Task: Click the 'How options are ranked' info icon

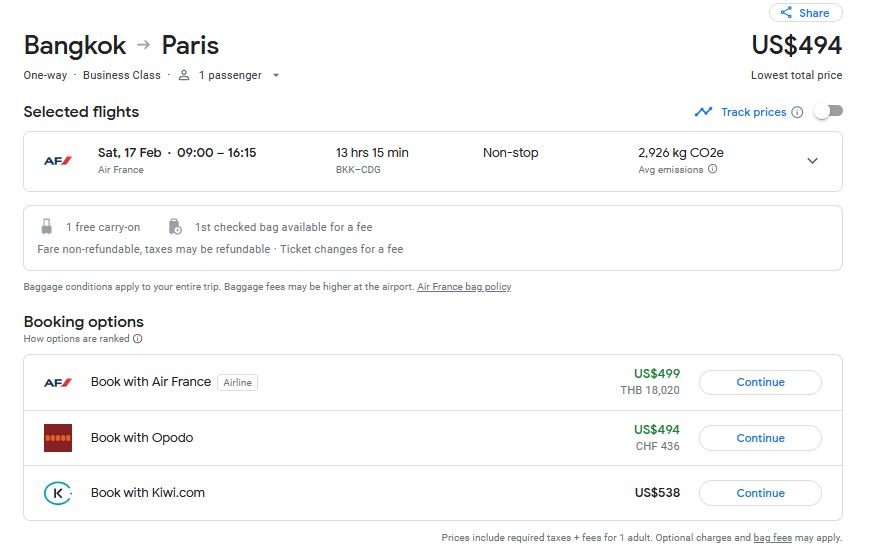Action: [x=137, y=339]
